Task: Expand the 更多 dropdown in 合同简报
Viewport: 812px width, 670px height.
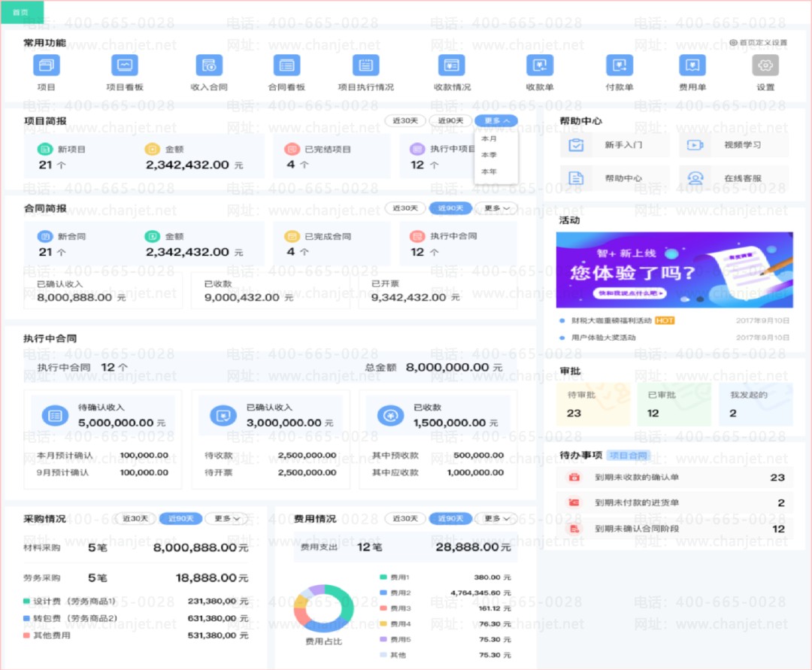Action: [496, 208]
